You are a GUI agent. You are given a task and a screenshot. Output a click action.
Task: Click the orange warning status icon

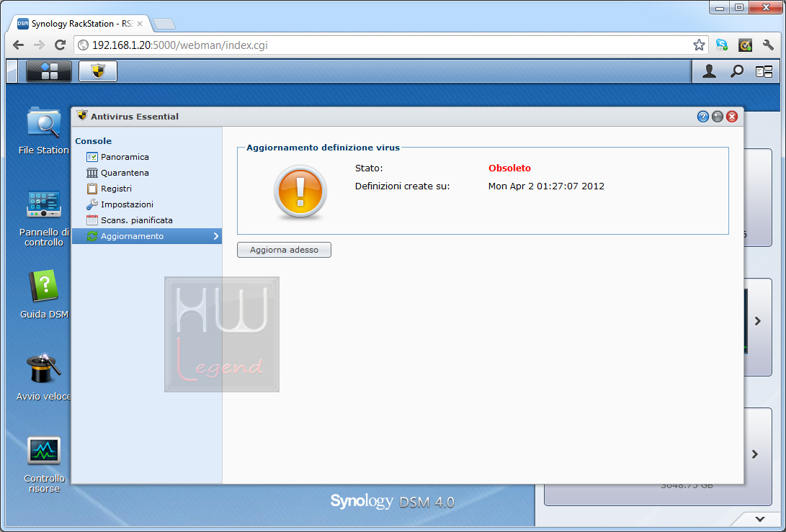tap(300, 192)
